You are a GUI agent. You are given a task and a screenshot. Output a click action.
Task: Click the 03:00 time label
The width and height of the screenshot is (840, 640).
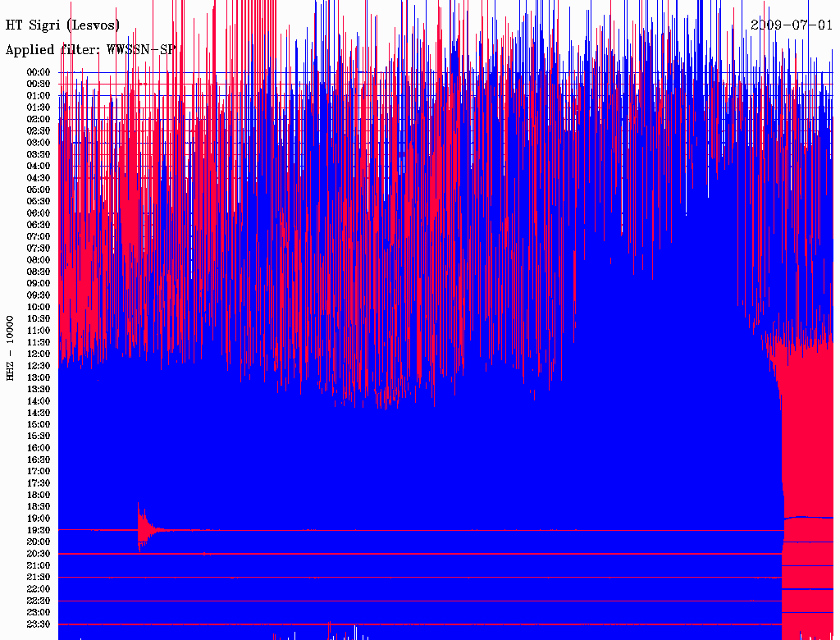[39, 143]
